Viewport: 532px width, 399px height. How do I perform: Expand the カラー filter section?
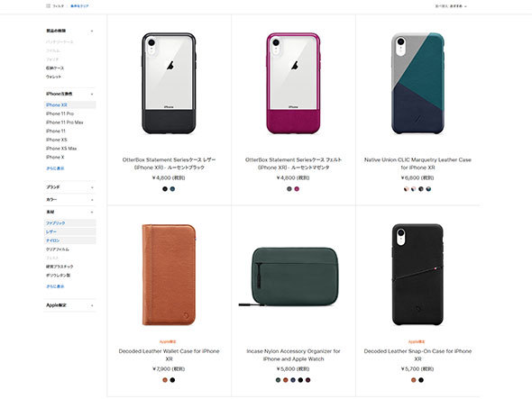pyautogui.click(x=70, y=200)
